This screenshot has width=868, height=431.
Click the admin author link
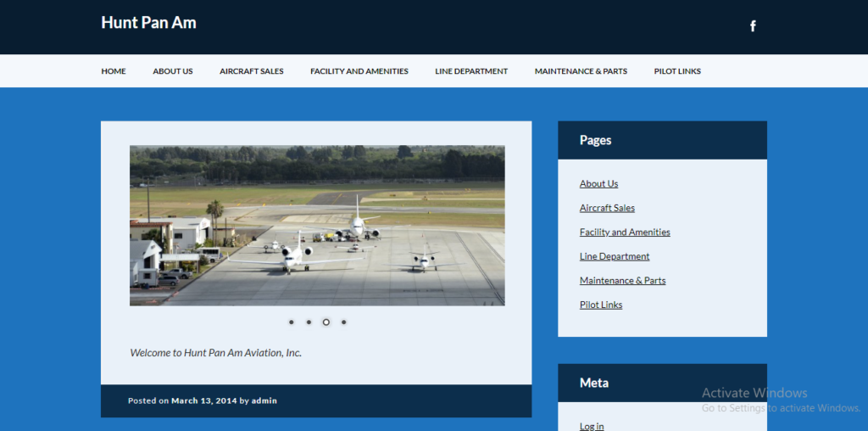(264, 400)
